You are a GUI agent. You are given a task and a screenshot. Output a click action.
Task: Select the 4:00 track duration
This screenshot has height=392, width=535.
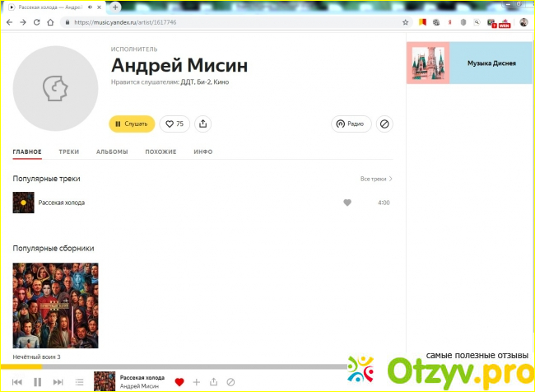(384, 203)
